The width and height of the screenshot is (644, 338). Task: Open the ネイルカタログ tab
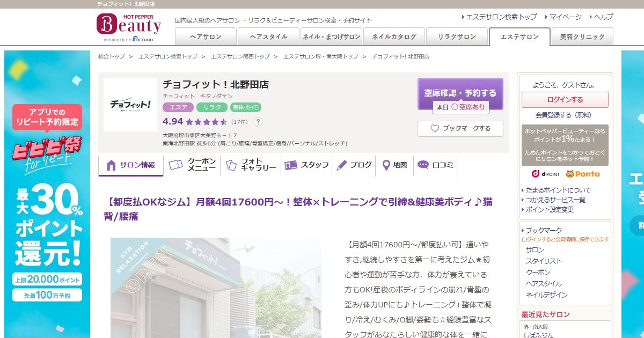point(394,36)
